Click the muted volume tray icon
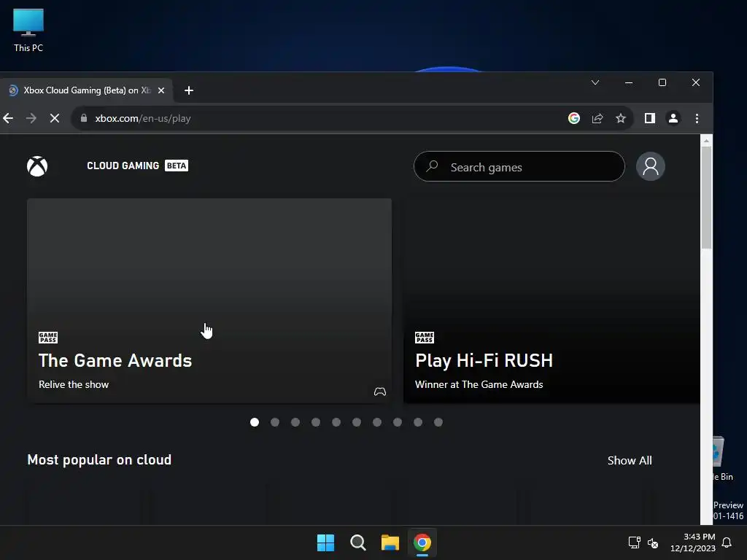This screenshot has height=560, width=747. point(653,542)
